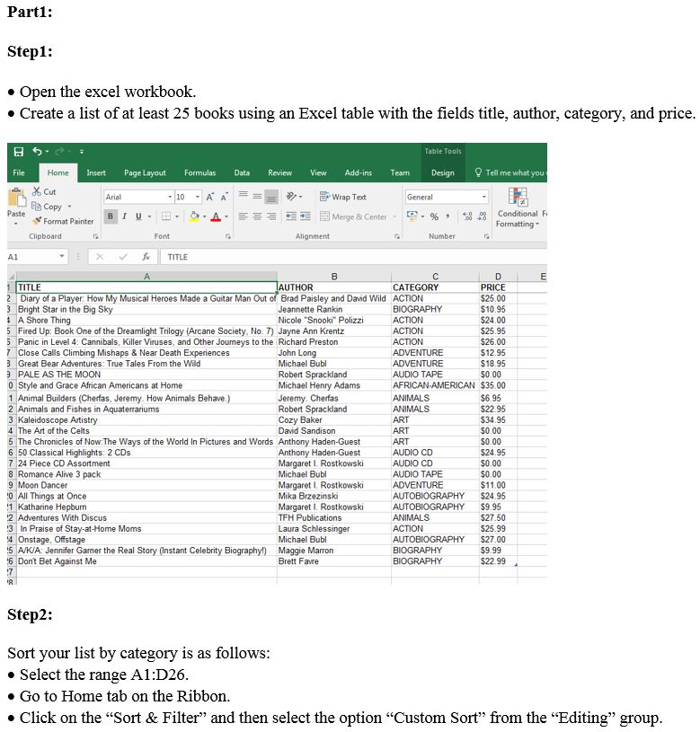Toggle Underline formatting

point(138,216)
